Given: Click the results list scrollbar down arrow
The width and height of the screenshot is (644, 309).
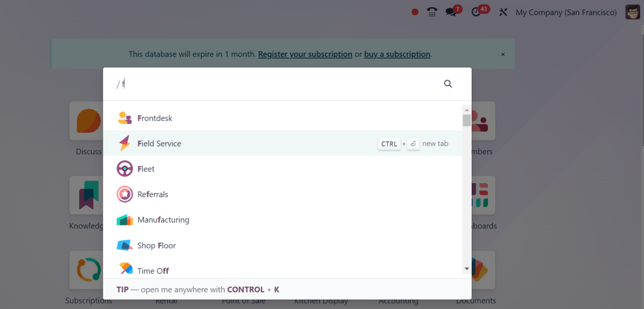Looking at the screenshot, I should 467,268.
